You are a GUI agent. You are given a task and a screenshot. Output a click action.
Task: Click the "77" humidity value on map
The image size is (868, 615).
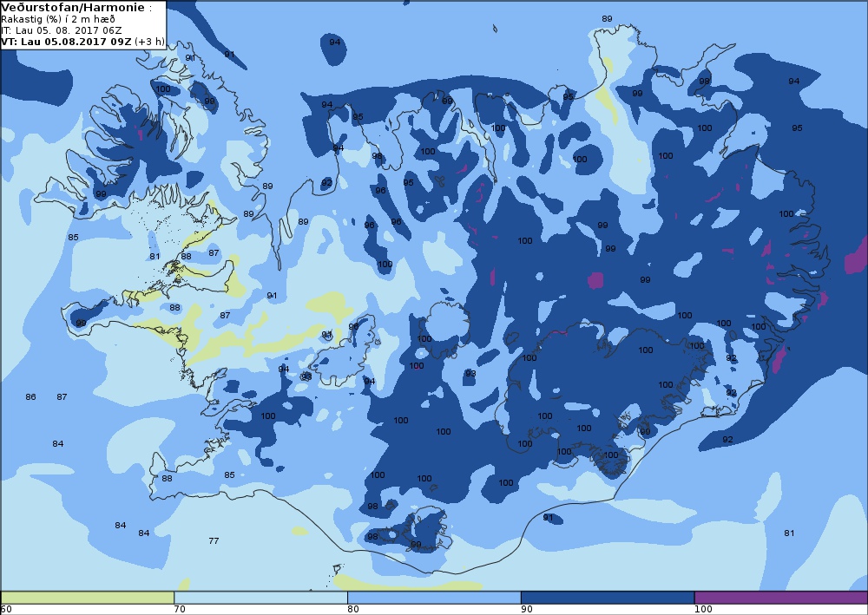(x=214, y=540)
